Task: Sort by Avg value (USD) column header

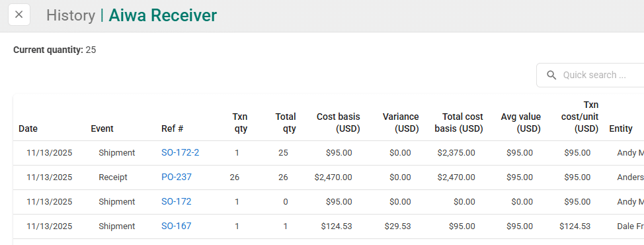Action: pyautogui.click(x=521, y=122)
